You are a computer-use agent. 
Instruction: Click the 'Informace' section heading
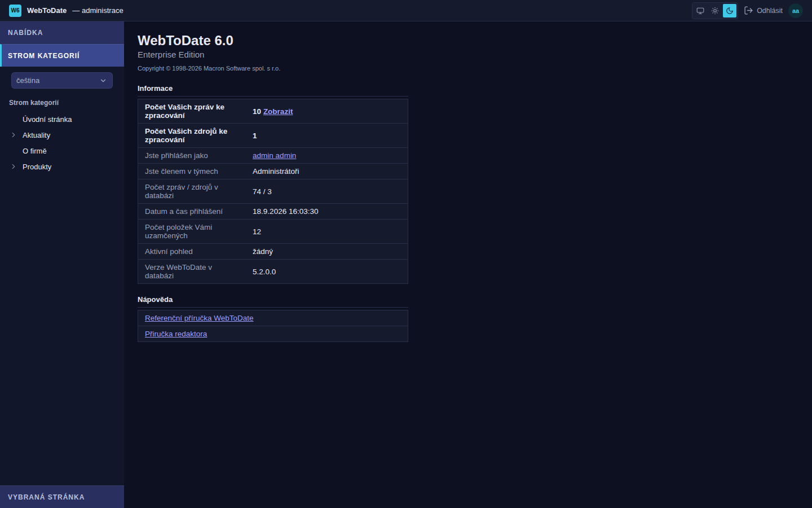pos(155,89)
